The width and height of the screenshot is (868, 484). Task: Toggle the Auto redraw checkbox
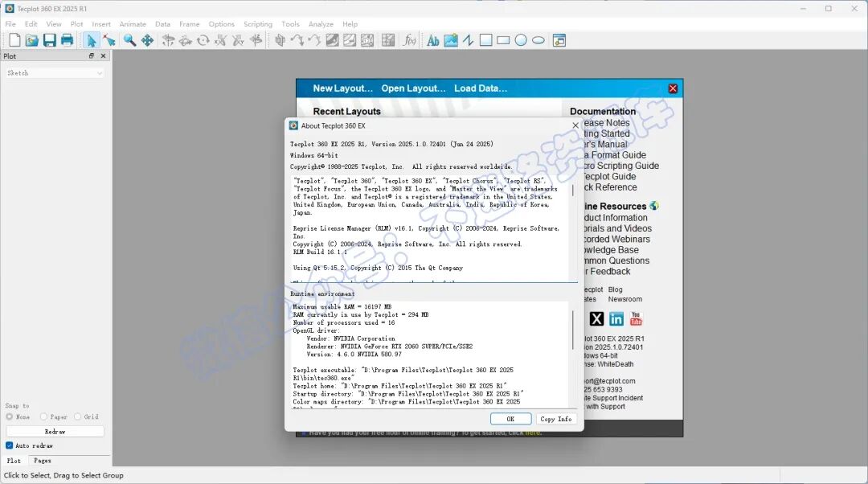coord(10,445)
